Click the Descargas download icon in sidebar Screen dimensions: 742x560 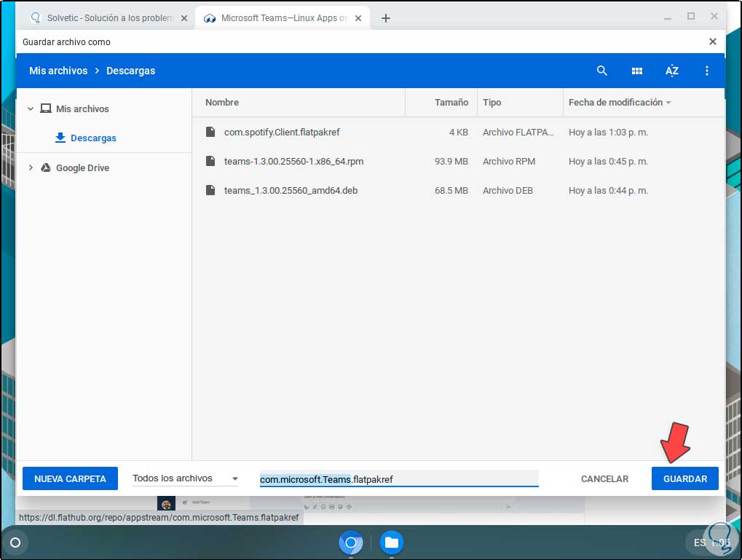click(x=60, y=138)
